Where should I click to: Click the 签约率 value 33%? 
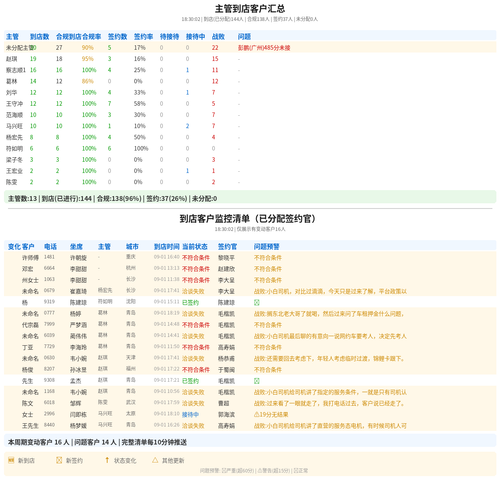click(x=140, y=92)
